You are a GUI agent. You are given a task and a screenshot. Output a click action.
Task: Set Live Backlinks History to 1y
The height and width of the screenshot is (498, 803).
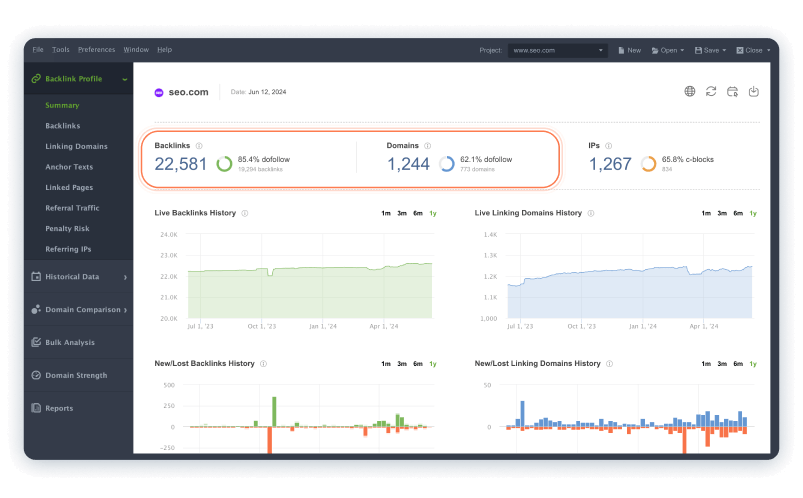[x=433, y=213]
